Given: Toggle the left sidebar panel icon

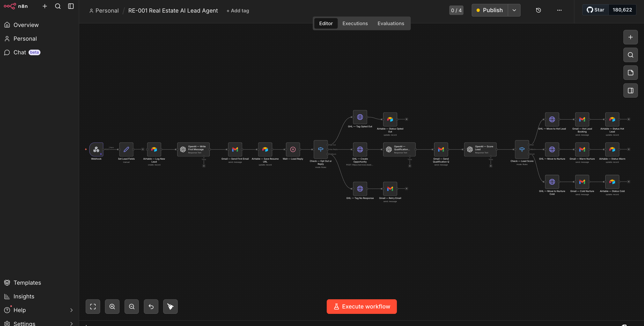Looking at the screenshot, I should click(71, 6).
